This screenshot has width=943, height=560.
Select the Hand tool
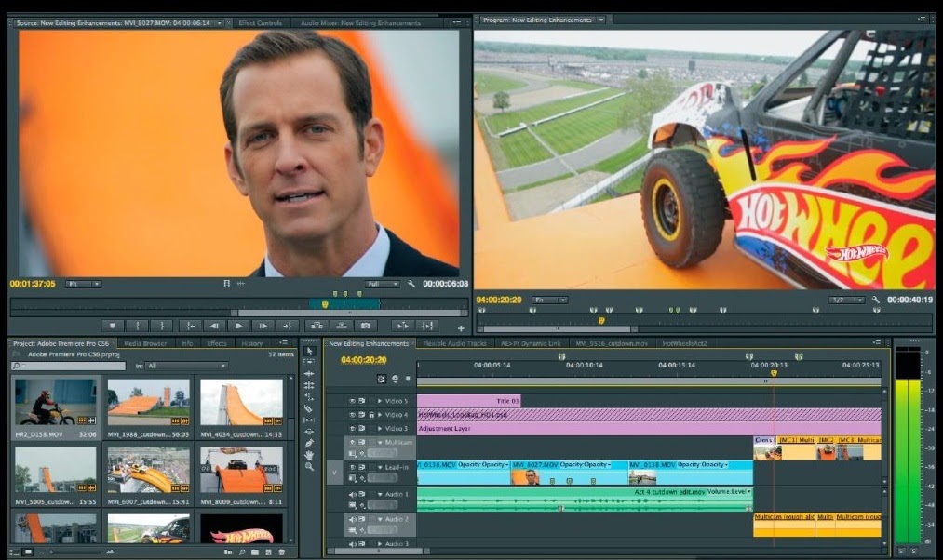tap(309, 455)
